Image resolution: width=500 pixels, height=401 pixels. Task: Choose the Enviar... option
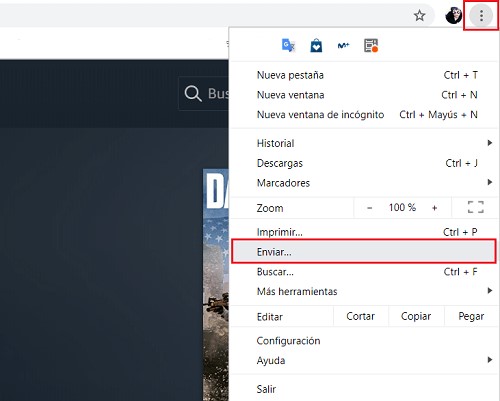pyautogui.click(x=364, y=251)
